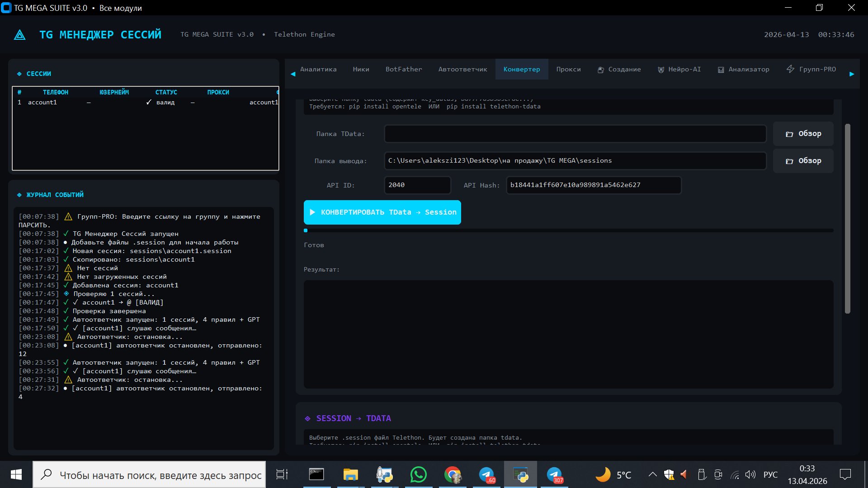
Task: Open the Групп-PRO tab
Action: [x=811, y=70]
